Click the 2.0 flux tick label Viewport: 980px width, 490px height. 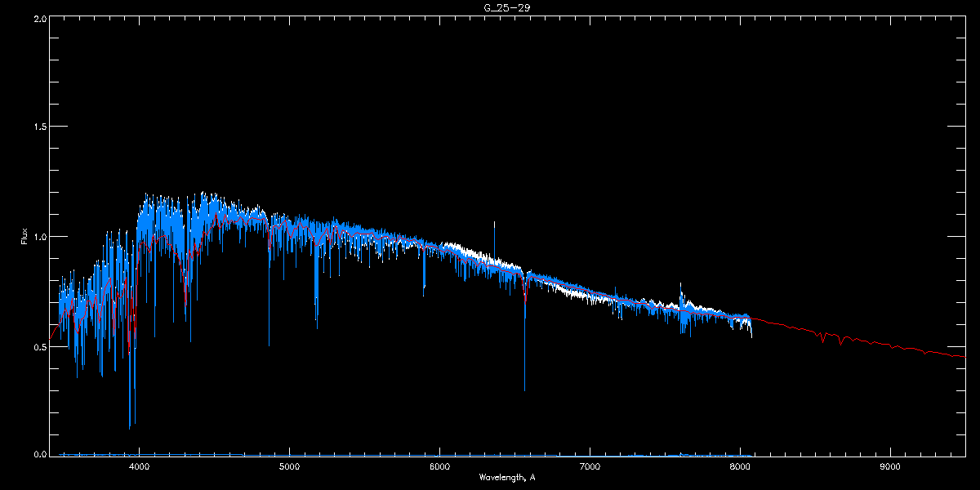(39, 17)
